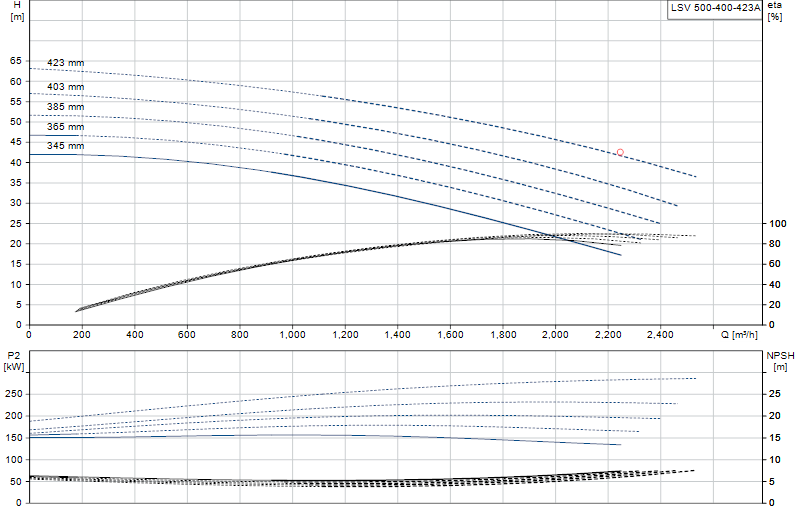800x520 pixels.
Task: Select the '345 mm' impeller curve label
Action: 65,145
